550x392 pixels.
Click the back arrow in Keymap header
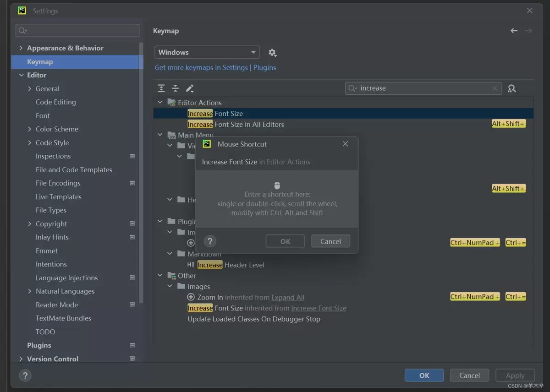pyautogui.click(x=514, y=31)
